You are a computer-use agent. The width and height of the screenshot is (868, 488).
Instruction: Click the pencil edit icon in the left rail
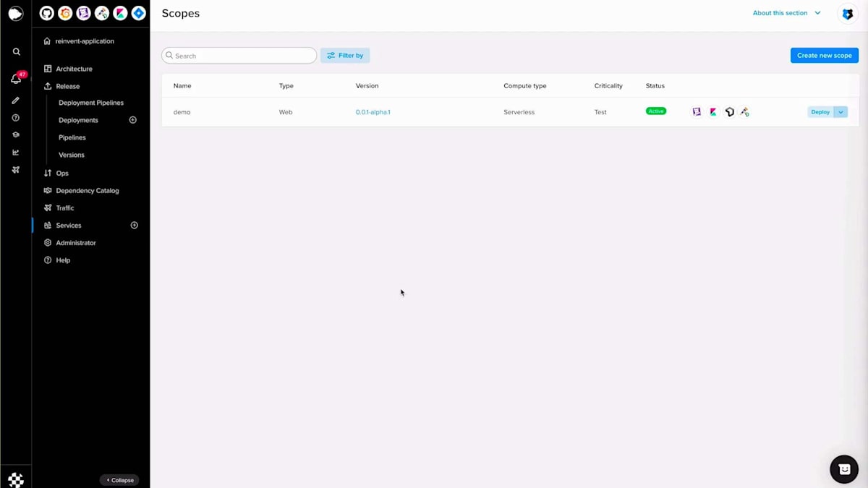(16, 100)
